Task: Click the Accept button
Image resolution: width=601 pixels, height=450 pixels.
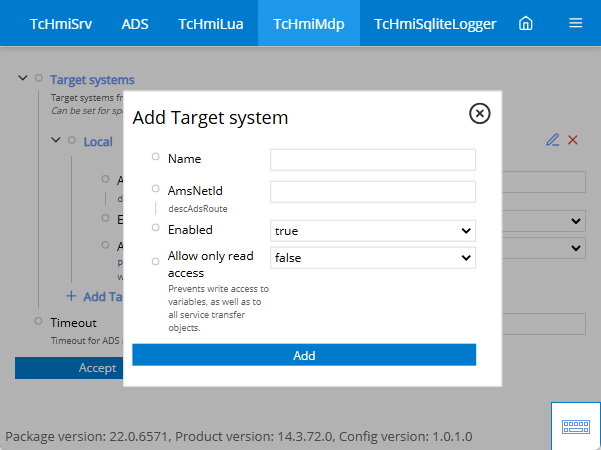Action: click(69, 368)
